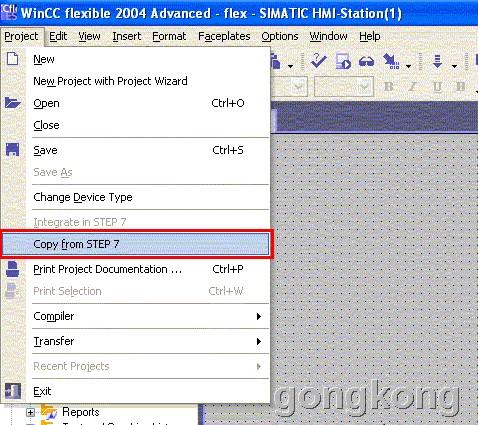Click the blue down-arrow toolbar icon

tap(437, 61)
